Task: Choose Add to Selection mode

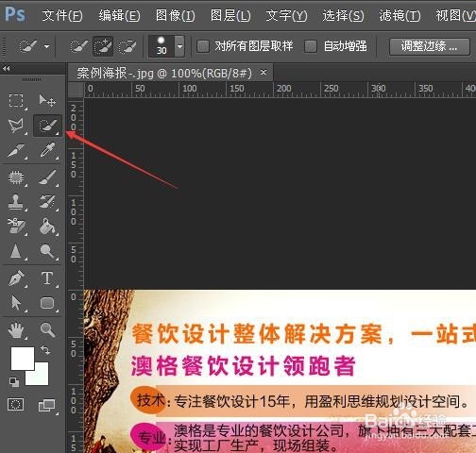Action: (103, 46)
